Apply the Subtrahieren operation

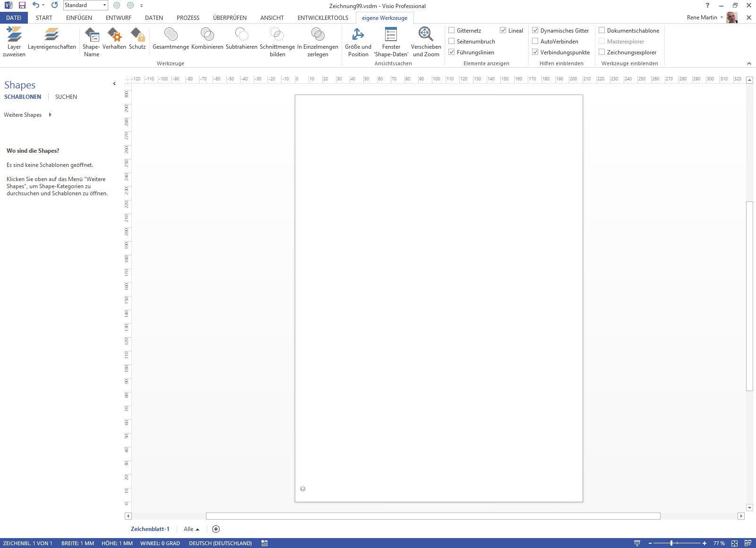pyautogui.click(x=241, y=40)
